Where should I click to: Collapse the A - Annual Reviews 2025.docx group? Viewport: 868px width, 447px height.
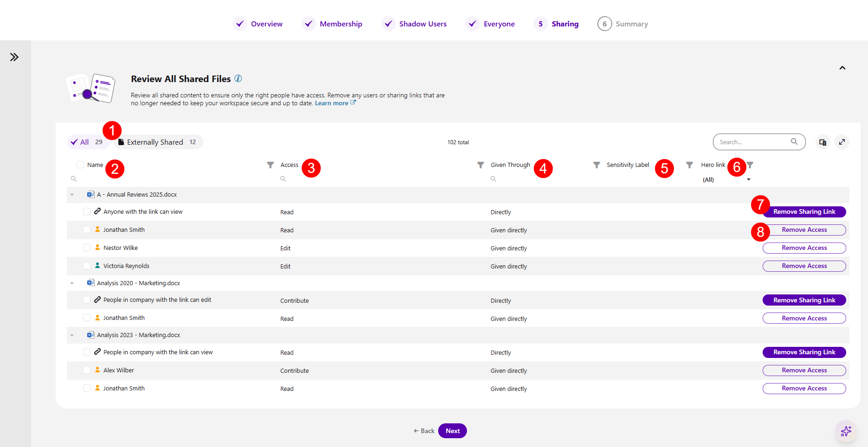(72, 195)
